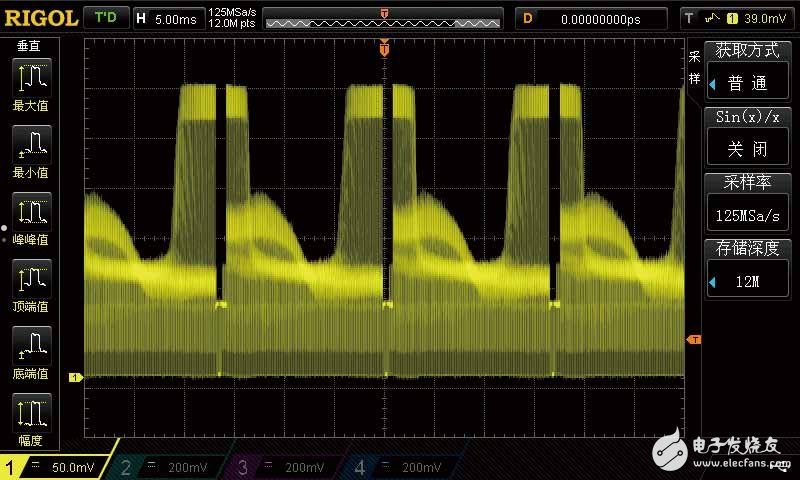Toggle the Sin(x)/x 关闭 setting
The width and height of the screenshot is (800, 480).
[745, 137]
